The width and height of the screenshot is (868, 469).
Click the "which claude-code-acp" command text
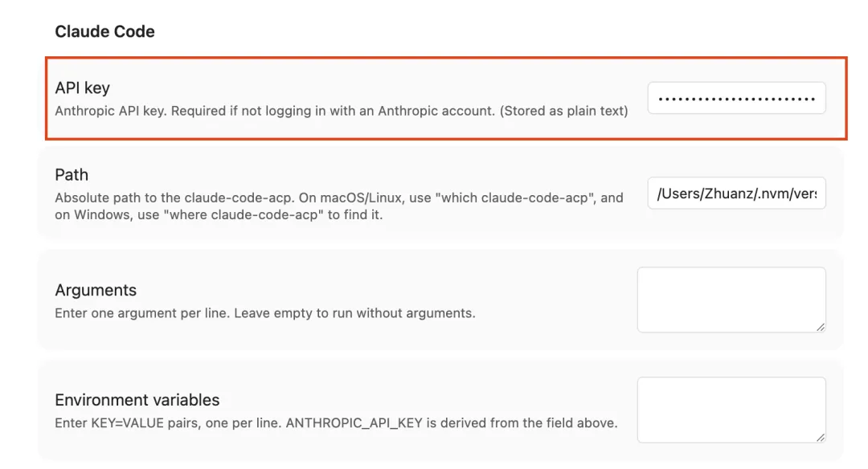tap(501, 198)
